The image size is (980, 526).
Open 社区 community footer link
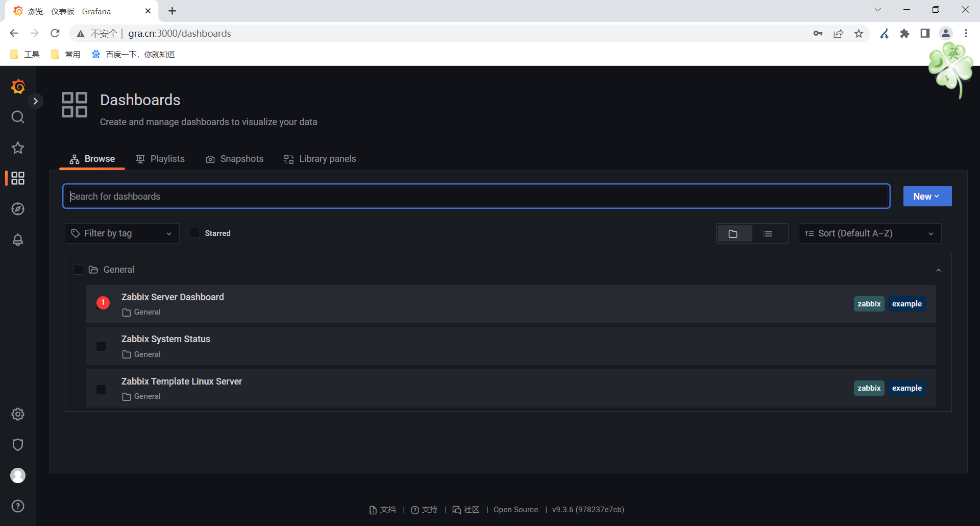[x=466, y=510]
